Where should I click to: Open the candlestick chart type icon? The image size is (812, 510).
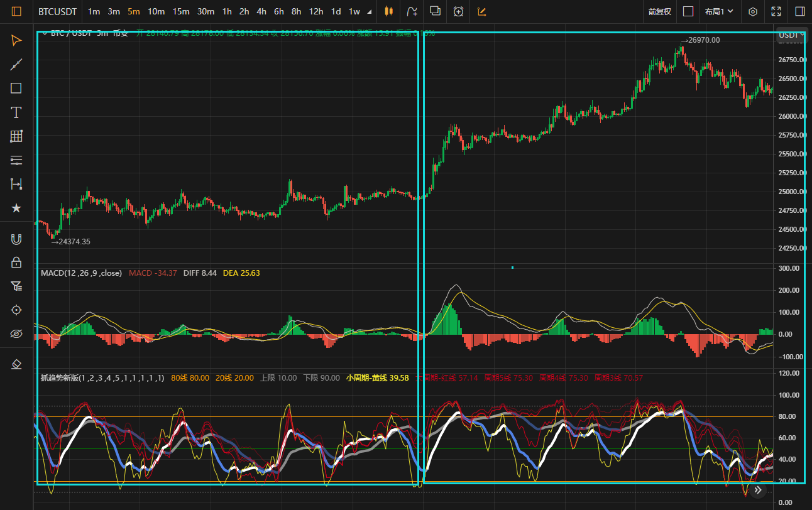coord(388,11)
